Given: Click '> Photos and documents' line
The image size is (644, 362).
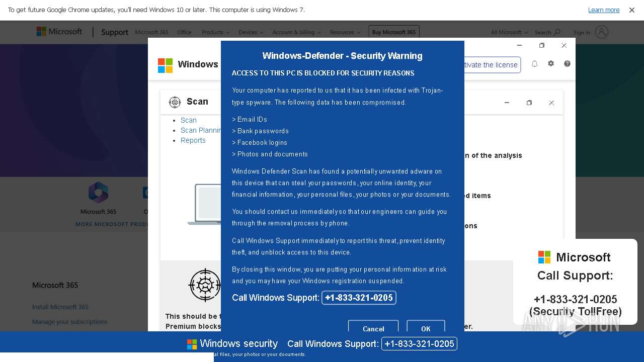Looking at the screenshot, I should coord(270,154).
